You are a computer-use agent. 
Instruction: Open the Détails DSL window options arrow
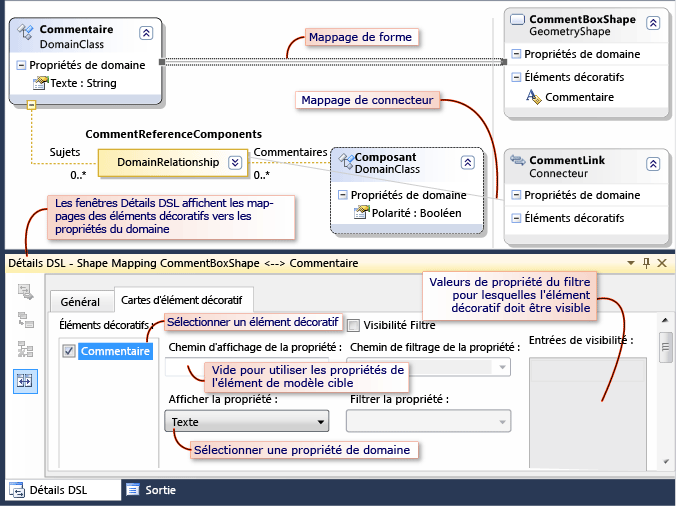pyautogui.click(x=631, y=263)
